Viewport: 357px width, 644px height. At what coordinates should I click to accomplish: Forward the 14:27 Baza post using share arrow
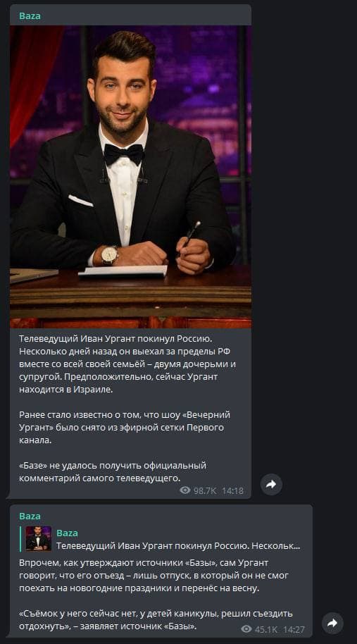click(x=332, y=624)
